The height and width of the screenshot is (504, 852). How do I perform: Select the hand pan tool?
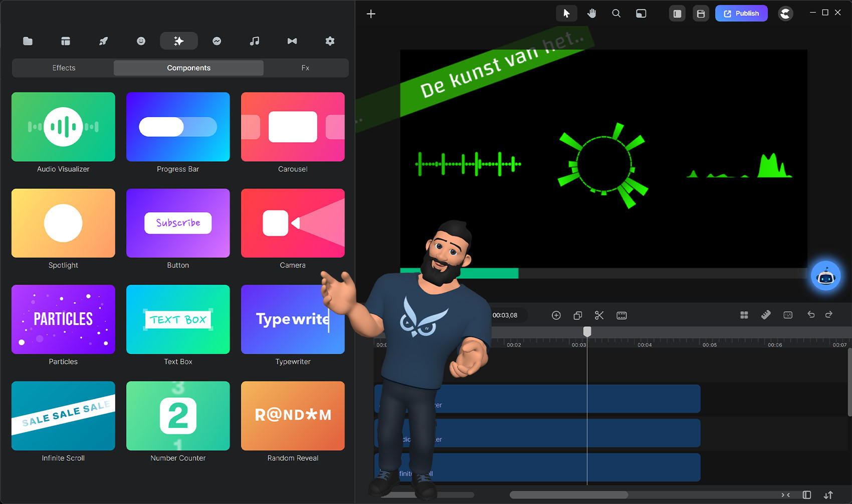coord(591,14)
